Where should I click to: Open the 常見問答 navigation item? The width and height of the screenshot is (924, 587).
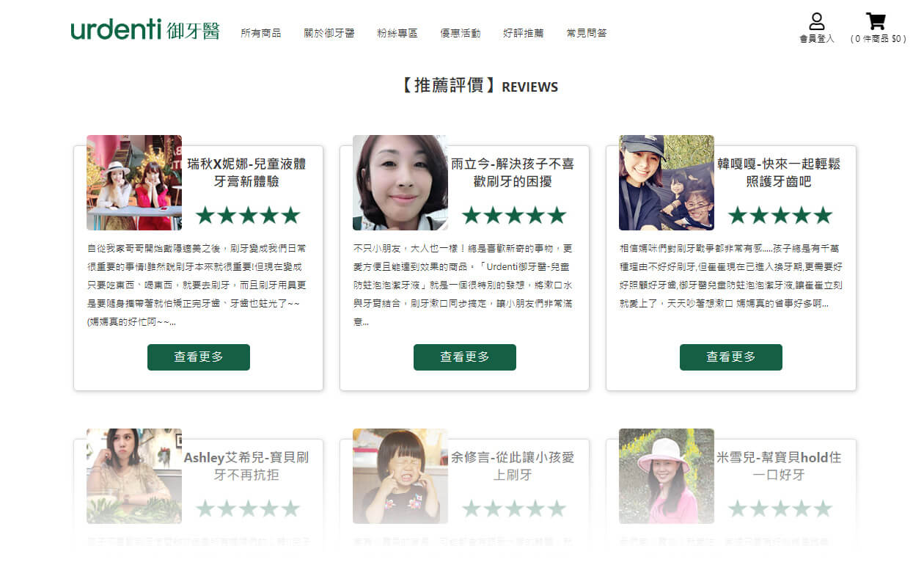coord(587,33)
